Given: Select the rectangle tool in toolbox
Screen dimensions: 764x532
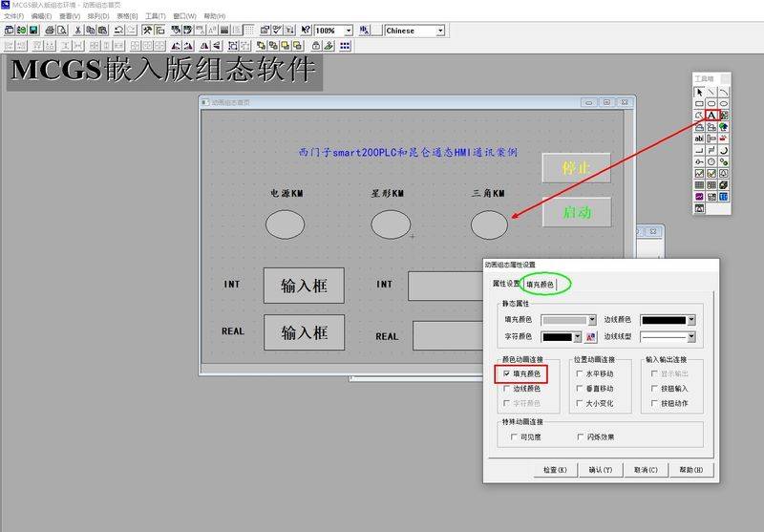Looking at the screenshot, I should coord(699,103).
